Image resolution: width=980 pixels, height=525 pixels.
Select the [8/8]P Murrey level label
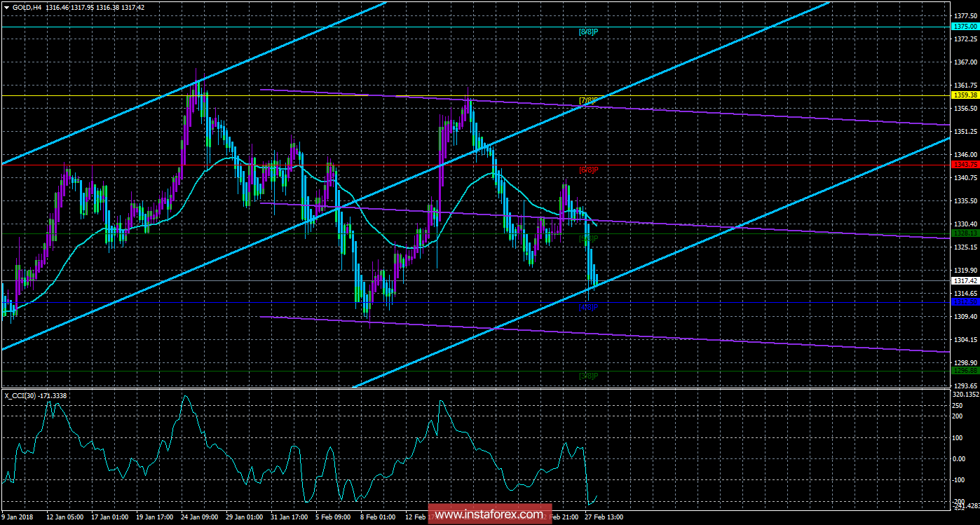click(587, 32)
